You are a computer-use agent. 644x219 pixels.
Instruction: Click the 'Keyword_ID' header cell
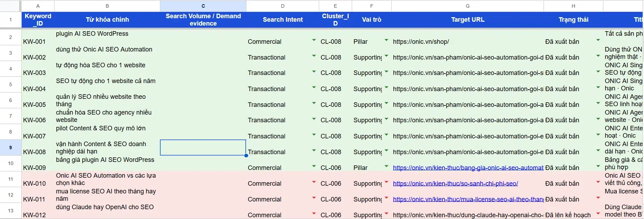click(38, 20)
